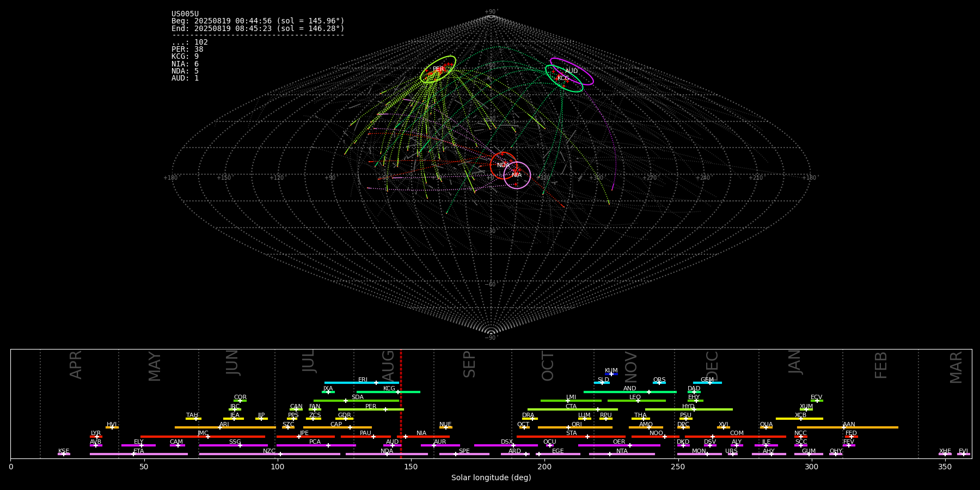Click the NOV month label in timeline
Viewport: 980px width, 490px height.
point(630,367)
